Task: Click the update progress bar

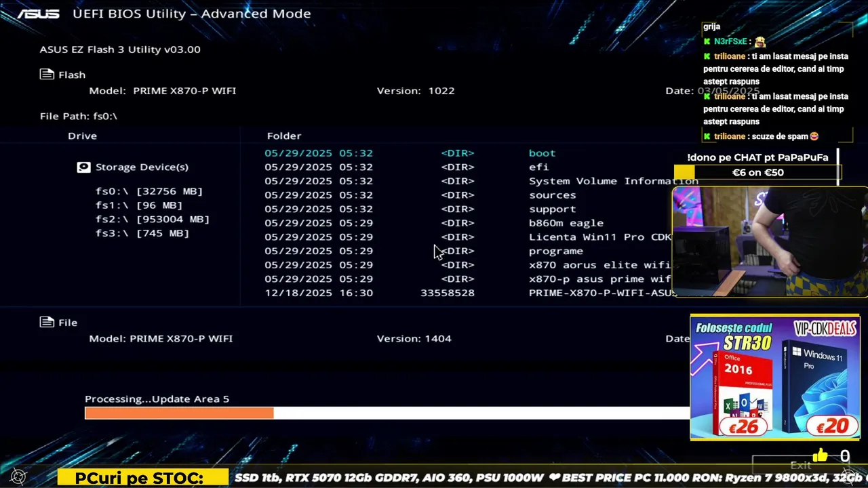Action: click(387, 413)
